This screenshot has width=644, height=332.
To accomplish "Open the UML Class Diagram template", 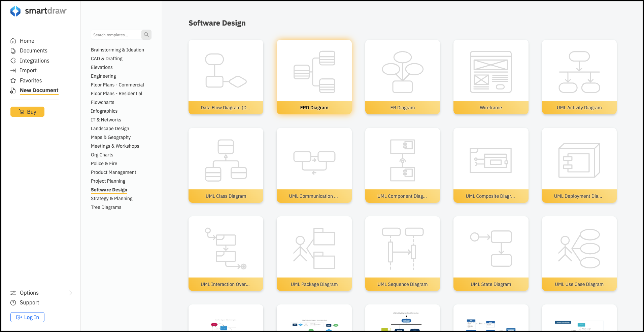I will click(226, 165).
